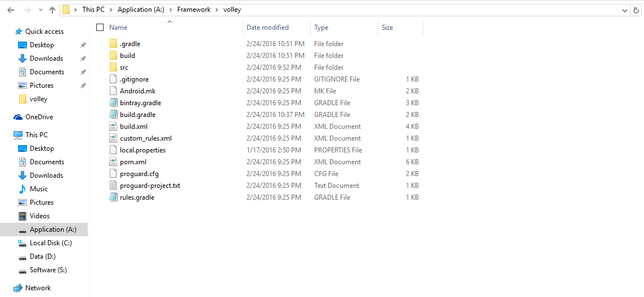Click the src folder icon

113,67
